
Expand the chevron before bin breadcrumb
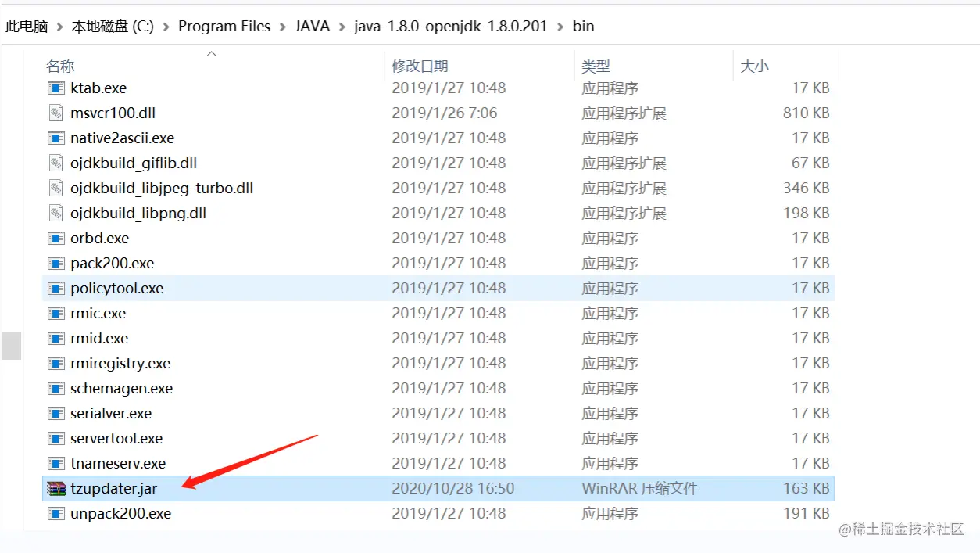pyautogui.click(x=560, y=27)
